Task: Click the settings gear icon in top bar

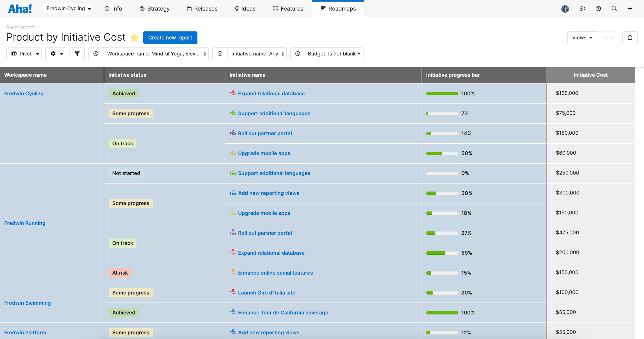Action: [x=582, y=9]
